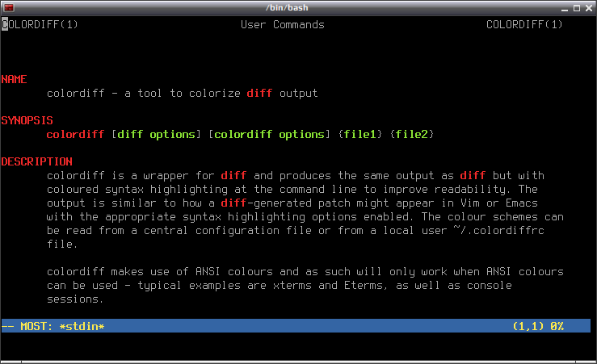Click the /bin/bash window title
This screenshot has height=364, width=597.
click(x=287, y=7)
